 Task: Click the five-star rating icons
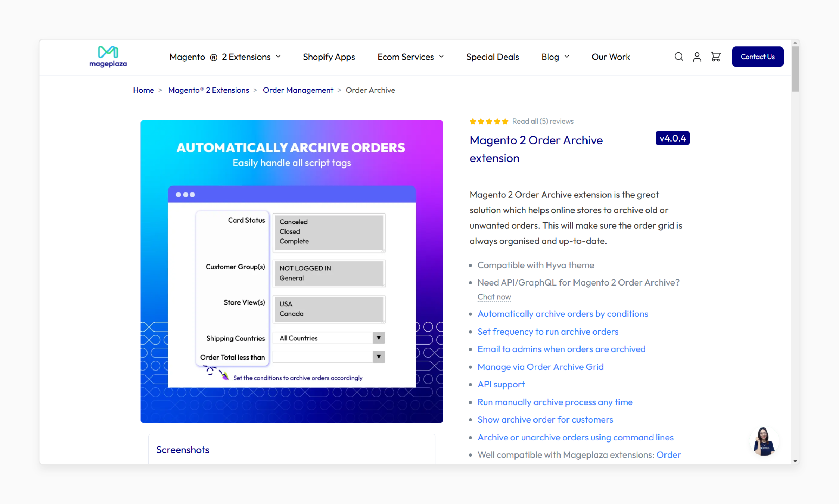[x=489, y=122]
